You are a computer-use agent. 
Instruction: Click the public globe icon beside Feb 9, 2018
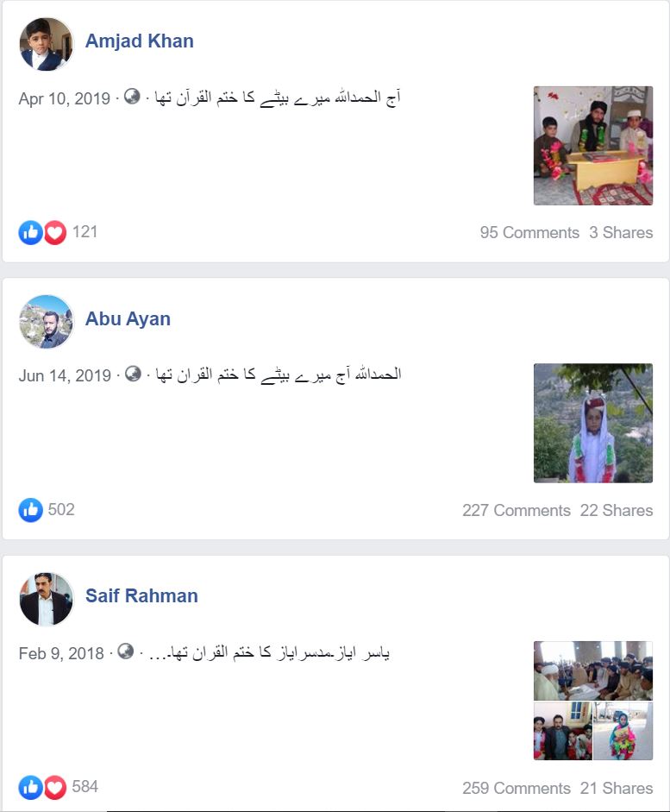coord(126,651)
